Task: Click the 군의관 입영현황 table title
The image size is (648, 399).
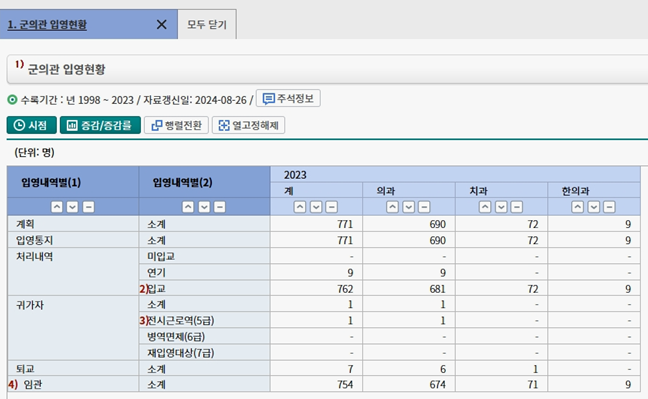Action: tap(67, 69)
